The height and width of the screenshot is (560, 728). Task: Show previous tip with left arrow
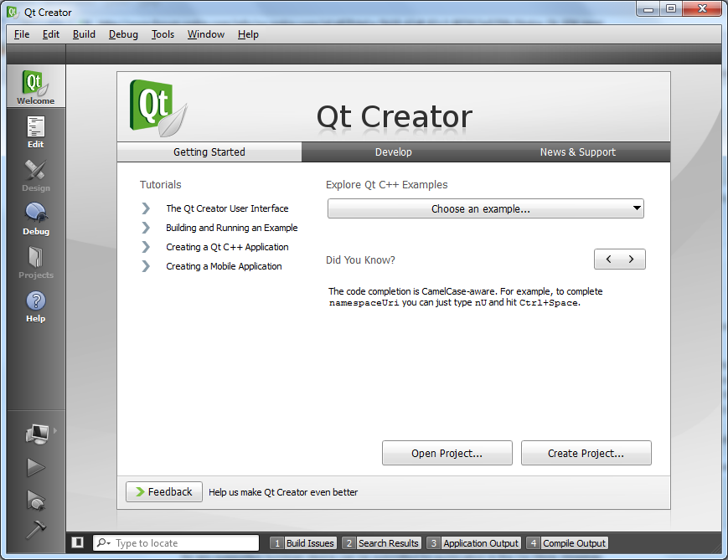pyautogui.click(x=608, y=259)
